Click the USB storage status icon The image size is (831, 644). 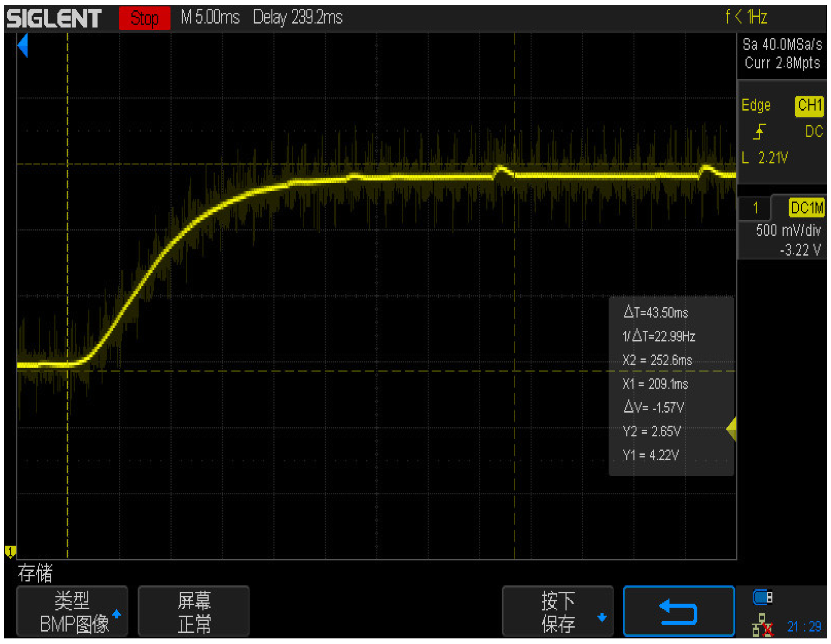(x=762, y=597)
